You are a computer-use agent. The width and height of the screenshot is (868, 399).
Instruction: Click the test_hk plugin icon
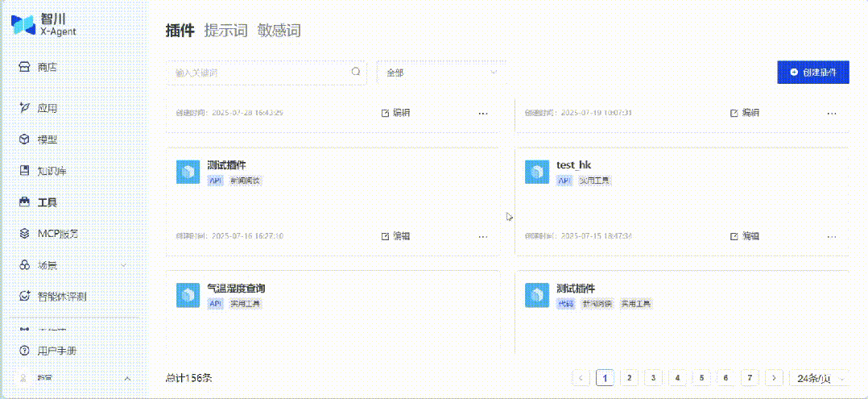point(536,172)
